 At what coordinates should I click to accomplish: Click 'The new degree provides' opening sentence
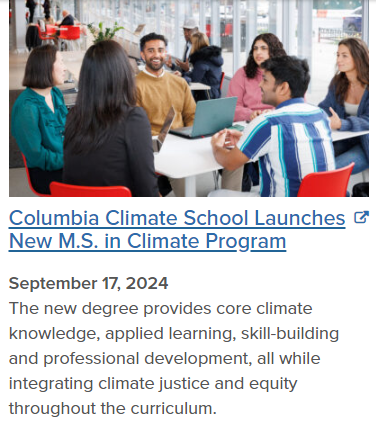coord(110,308)
